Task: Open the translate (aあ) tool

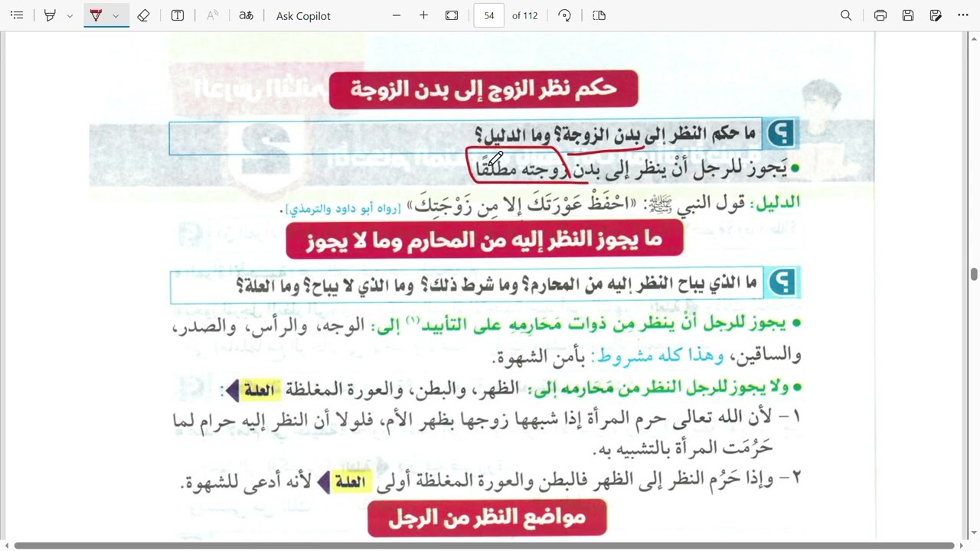Action: [246, 15]
